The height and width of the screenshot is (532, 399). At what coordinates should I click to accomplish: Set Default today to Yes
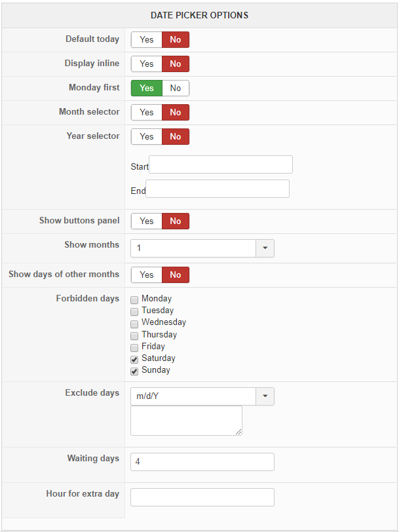click(x=147, y=40)
